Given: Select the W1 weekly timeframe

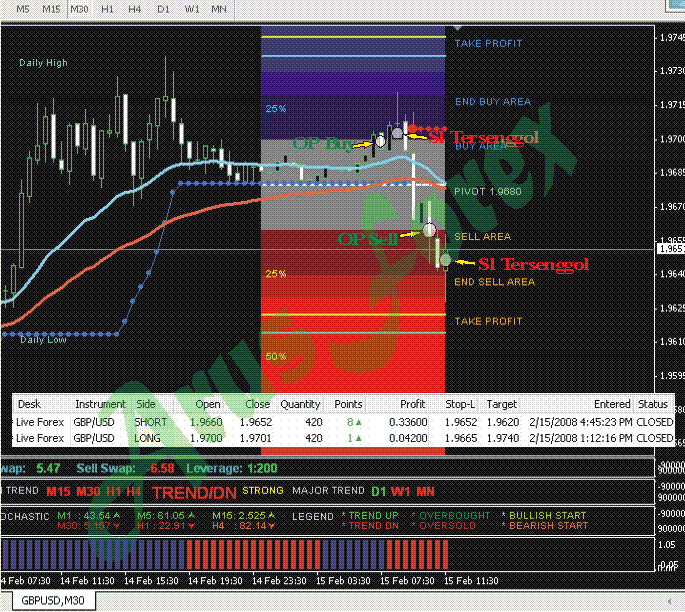Looking at the screenshot, I should point(192,8).
